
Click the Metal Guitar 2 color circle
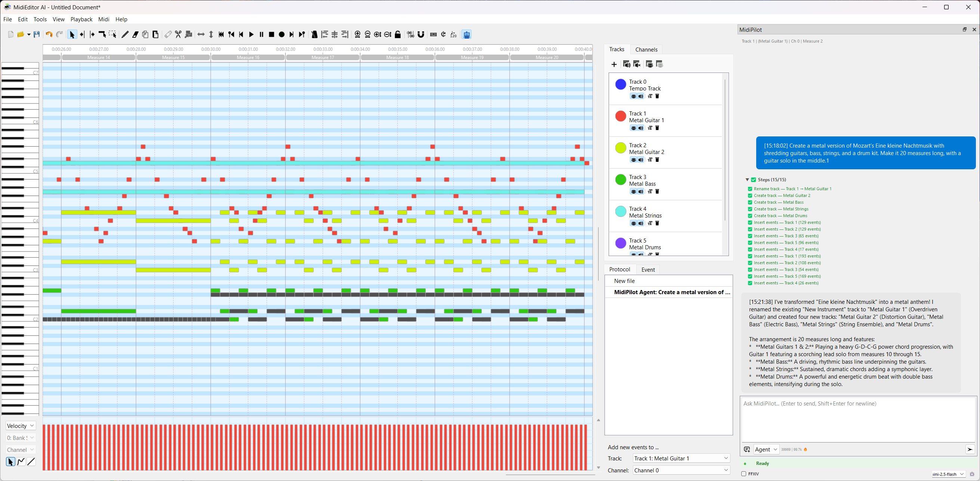coord(621,148)
